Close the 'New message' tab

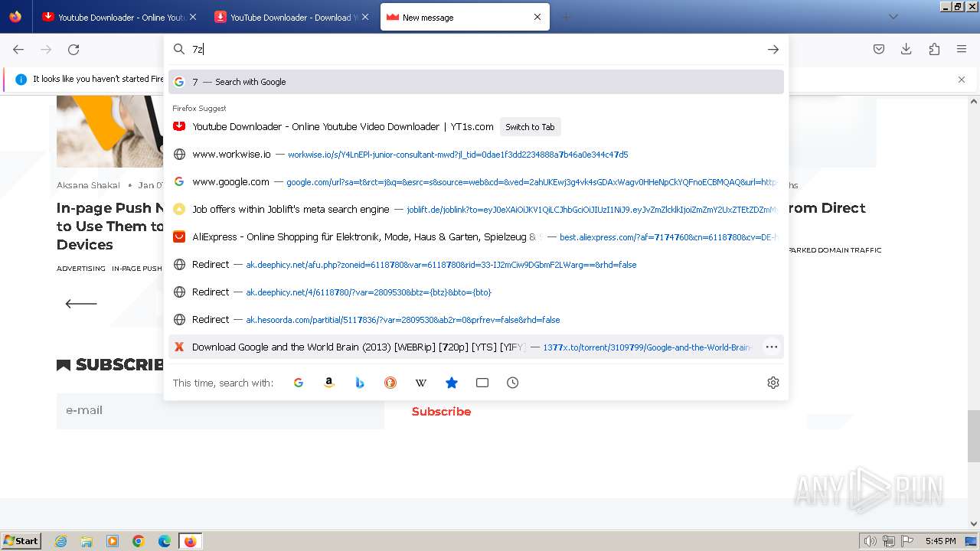537,17
